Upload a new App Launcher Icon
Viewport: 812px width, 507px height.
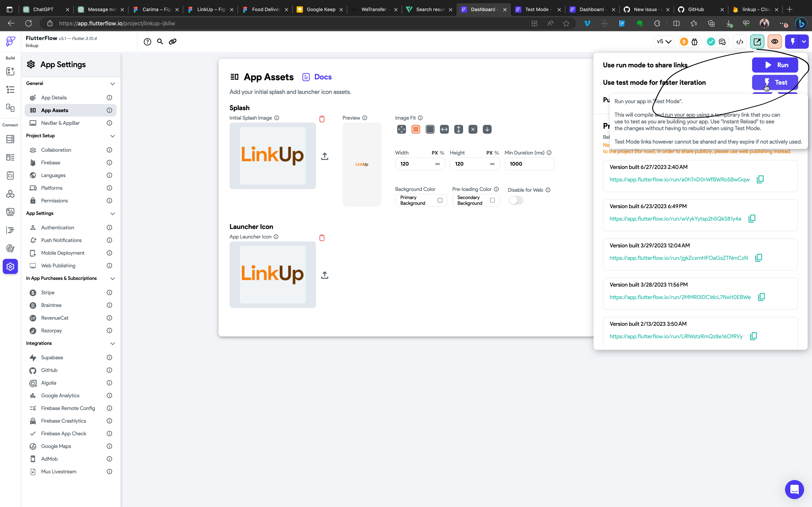[x=325, y=275]
